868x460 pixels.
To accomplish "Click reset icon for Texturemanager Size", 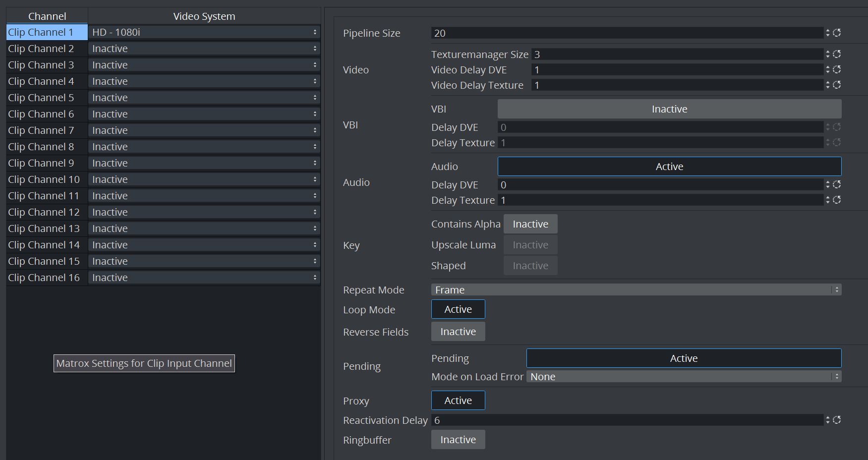I will (x=837, y=54).
